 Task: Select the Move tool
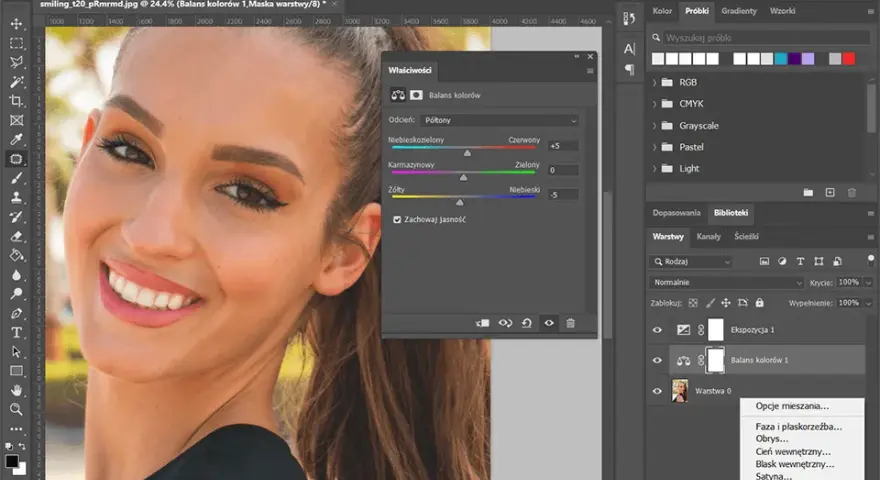[x=16, y=24]
